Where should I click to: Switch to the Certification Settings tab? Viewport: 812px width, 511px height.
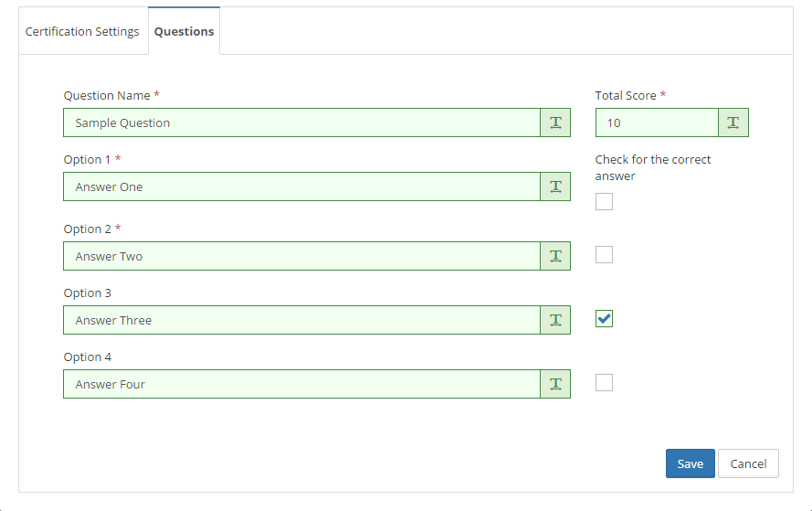82,31
